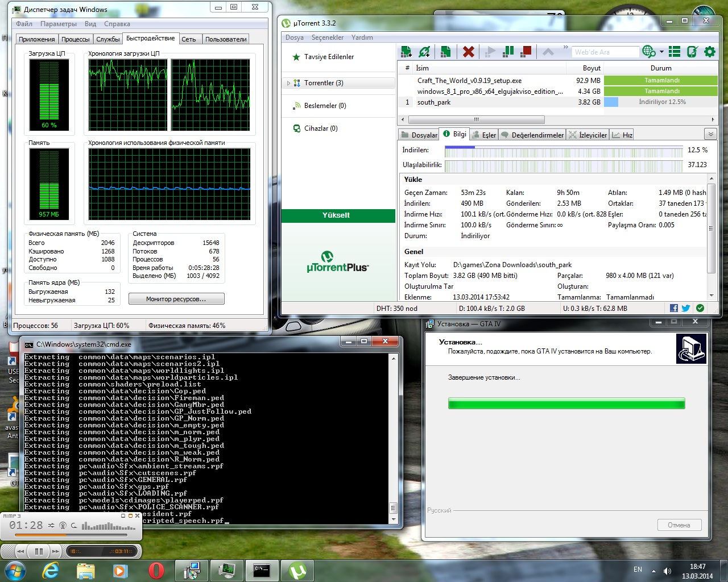Switch to Dosyalar tab in uTorrent
Image resolution: width=728 pixels, height=582 pixels.
[419, 135]
